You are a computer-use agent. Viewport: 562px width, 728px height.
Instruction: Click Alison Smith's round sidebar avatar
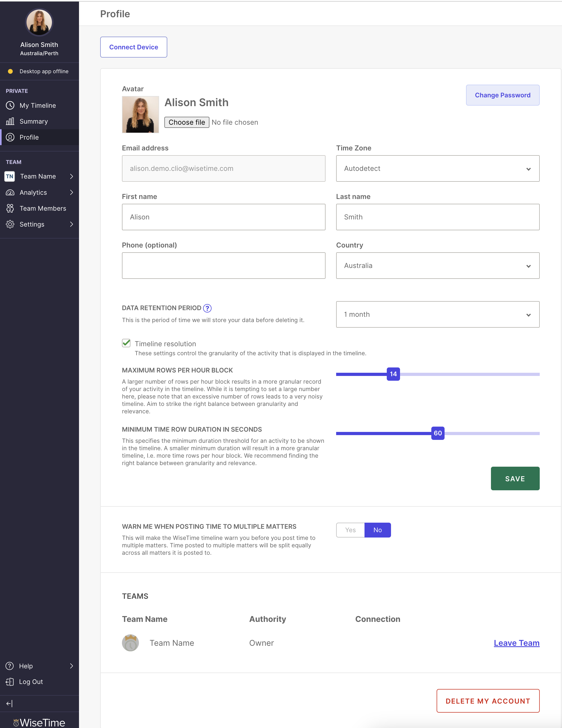39,22
